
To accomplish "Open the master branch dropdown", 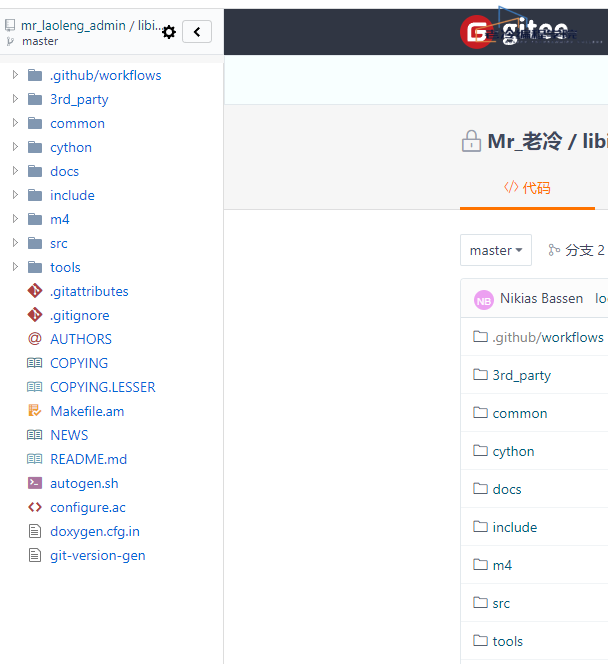I will [496, 250].
